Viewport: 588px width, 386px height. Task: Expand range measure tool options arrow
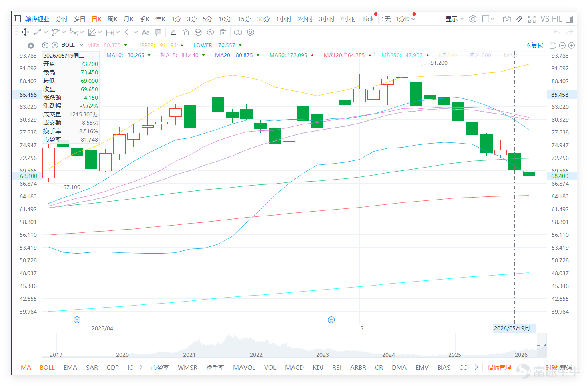pyautogui.click(x=118, y=32)
